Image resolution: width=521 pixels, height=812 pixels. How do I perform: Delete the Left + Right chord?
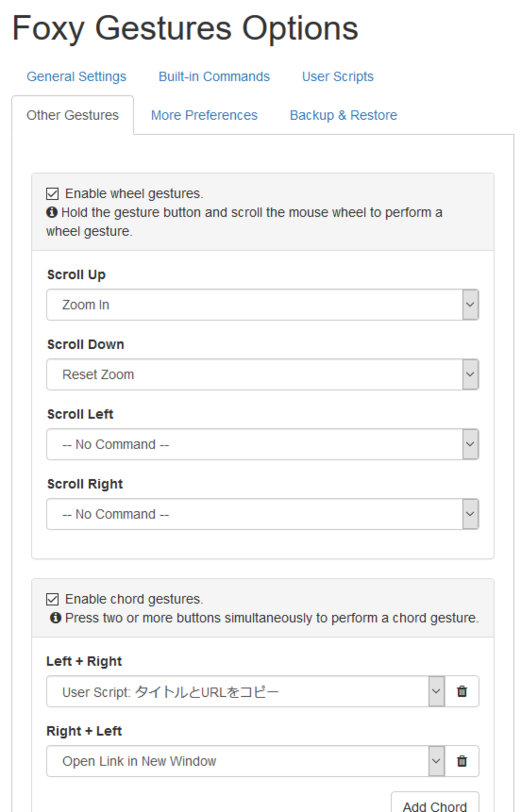(462, 691)
